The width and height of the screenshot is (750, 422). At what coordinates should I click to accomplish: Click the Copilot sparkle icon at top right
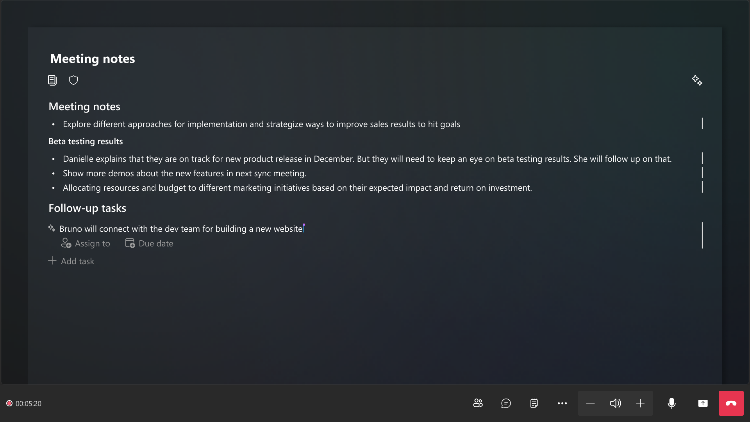[x=697, y=80]
